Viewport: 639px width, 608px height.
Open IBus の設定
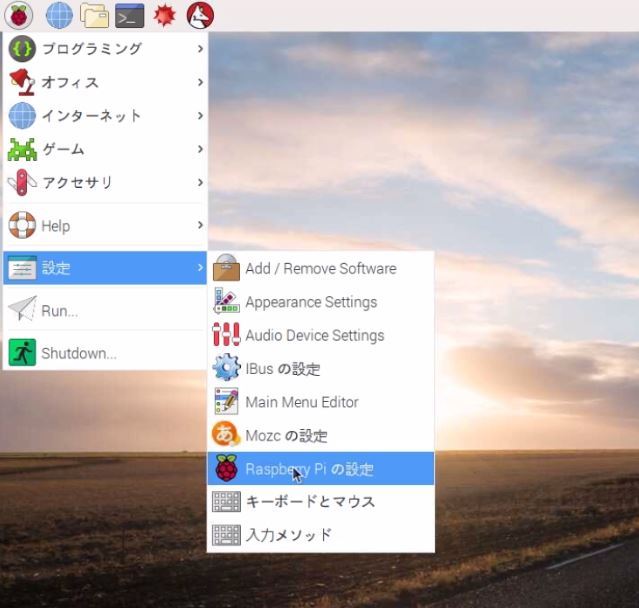[282, 369]
